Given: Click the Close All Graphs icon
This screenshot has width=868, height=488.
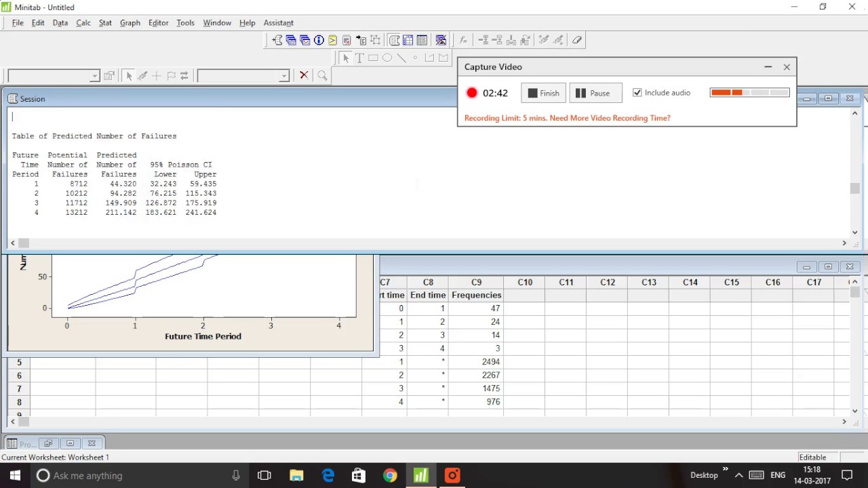Looking at the screenshot, I should tap(441, 40).
